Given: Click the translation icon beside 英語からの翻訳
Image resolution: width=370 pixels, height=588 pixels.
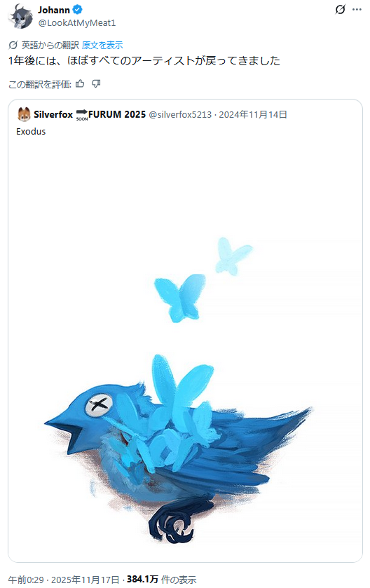Looking at the screenshot, I should click(x=13, y=46).
